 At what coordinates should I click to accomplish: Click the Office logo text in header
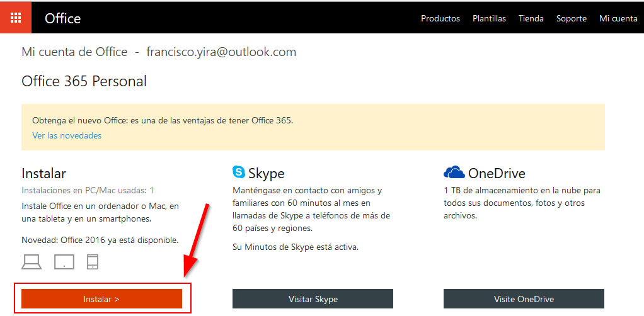point(62,18)
